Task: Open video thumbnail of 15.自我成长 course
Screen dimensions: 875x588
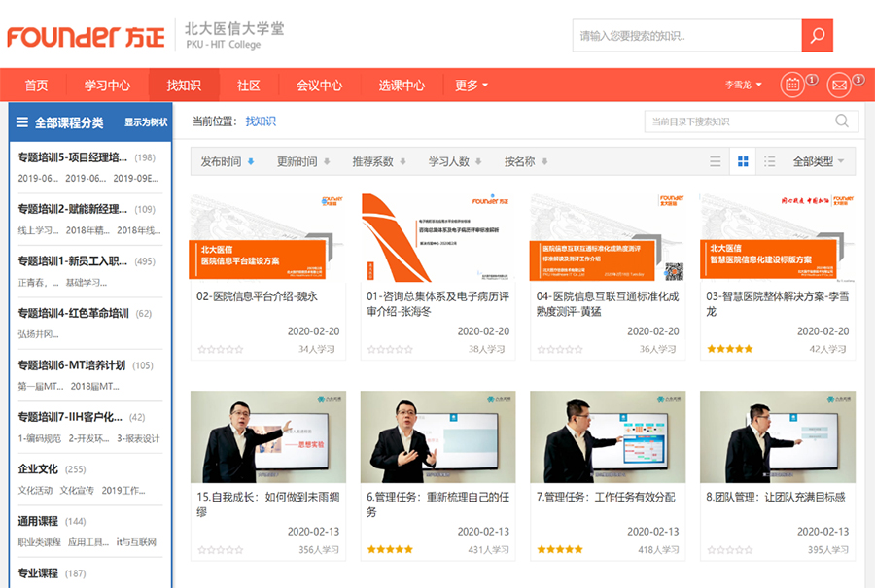Action: tap(268, 436)
